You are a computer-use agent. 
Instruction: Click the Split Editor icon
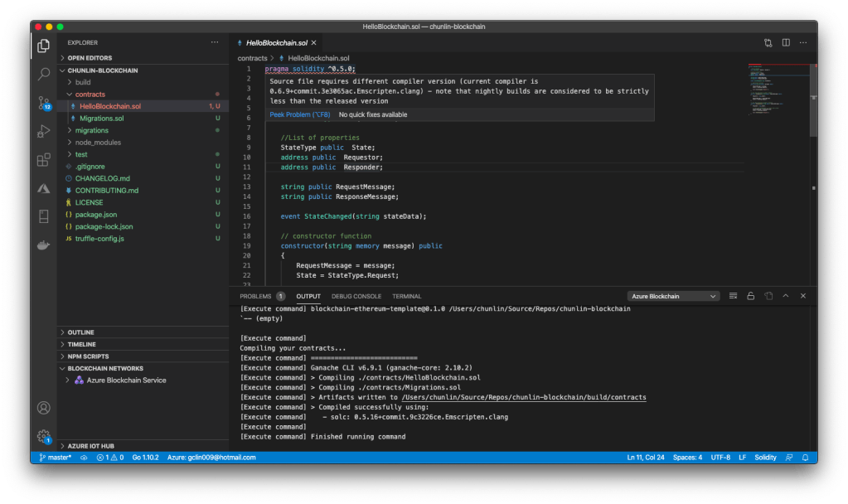(785, 42)
